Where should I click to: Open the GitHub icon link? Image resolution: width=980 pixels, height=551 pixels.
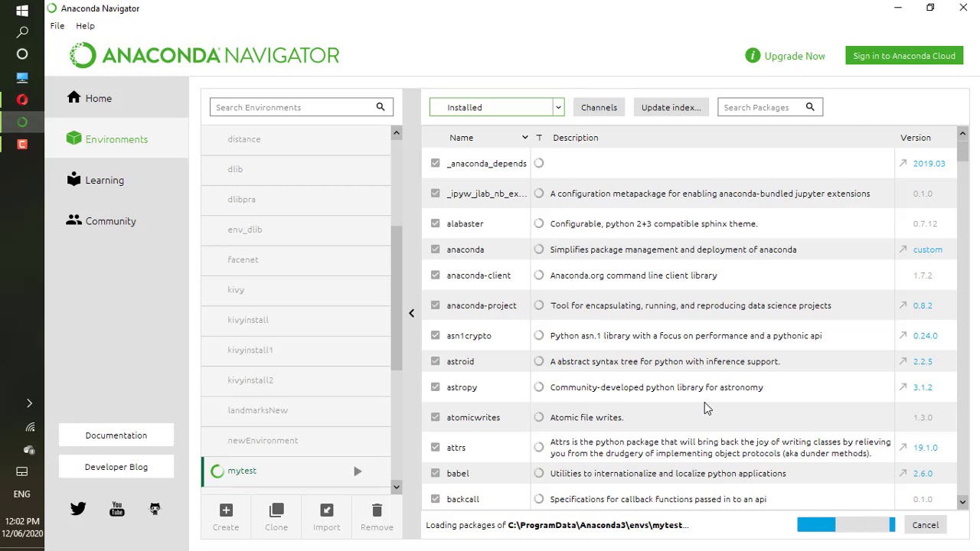click(155, 509)
